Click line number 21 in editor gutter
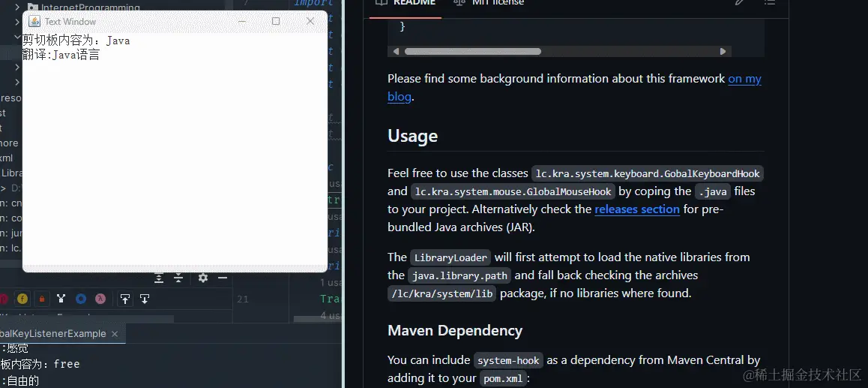 242,299
